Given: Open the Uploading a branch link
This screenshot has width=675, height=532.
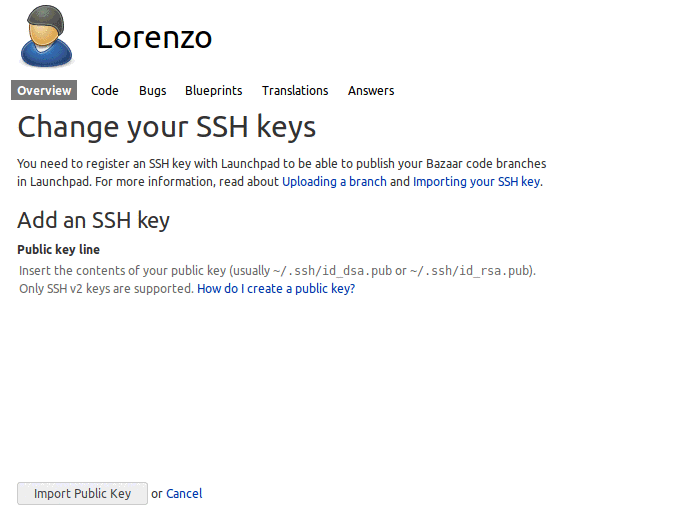Looking at the screenshot, I should (334, 182).
